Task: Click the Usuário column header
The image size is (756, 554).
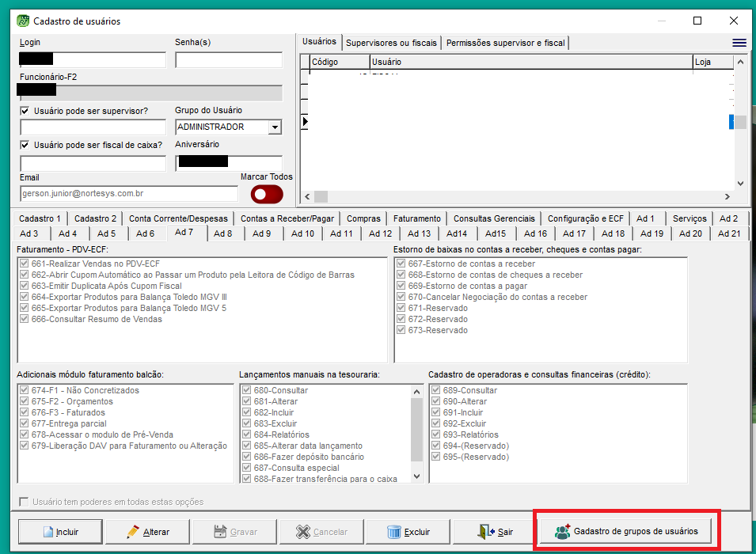Action: coord(530,62)
